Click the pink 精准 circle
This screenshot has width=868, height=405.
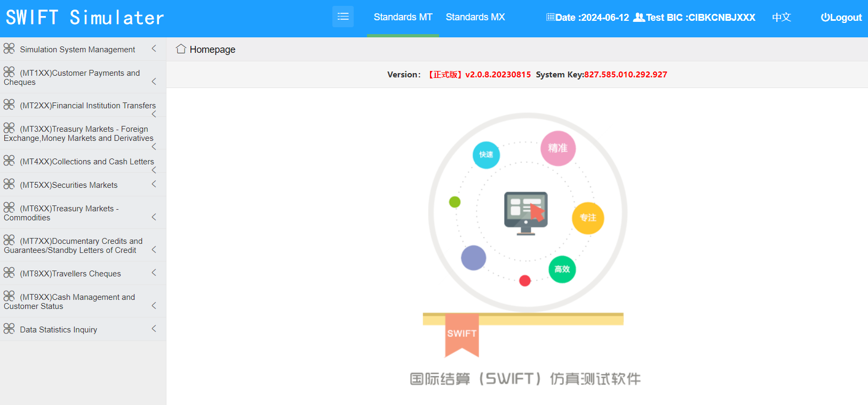pos(558,148)
